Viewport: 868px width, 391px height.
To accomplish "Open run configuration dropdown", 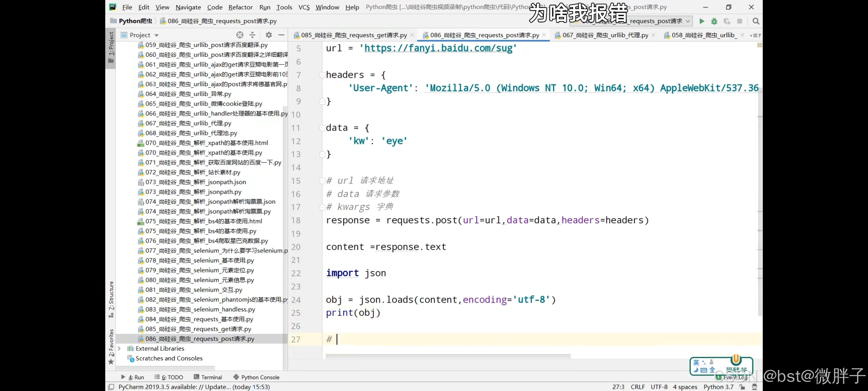I will click(688, 21).
